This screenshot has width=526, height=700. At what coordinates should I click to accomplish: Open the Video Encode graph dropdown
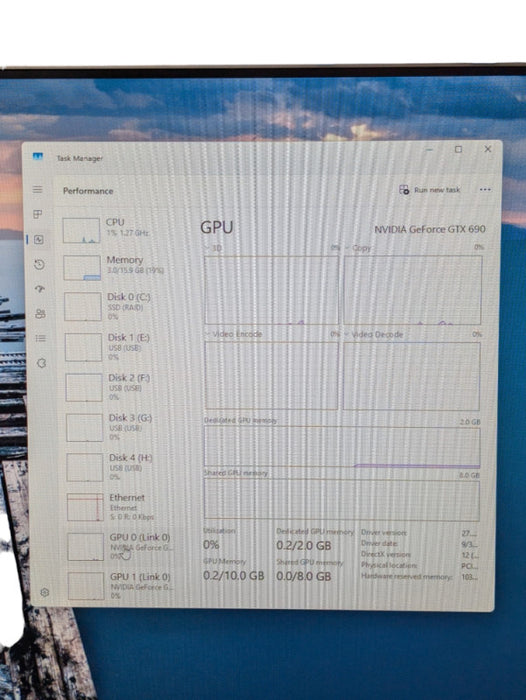click(x=234, y=334)
